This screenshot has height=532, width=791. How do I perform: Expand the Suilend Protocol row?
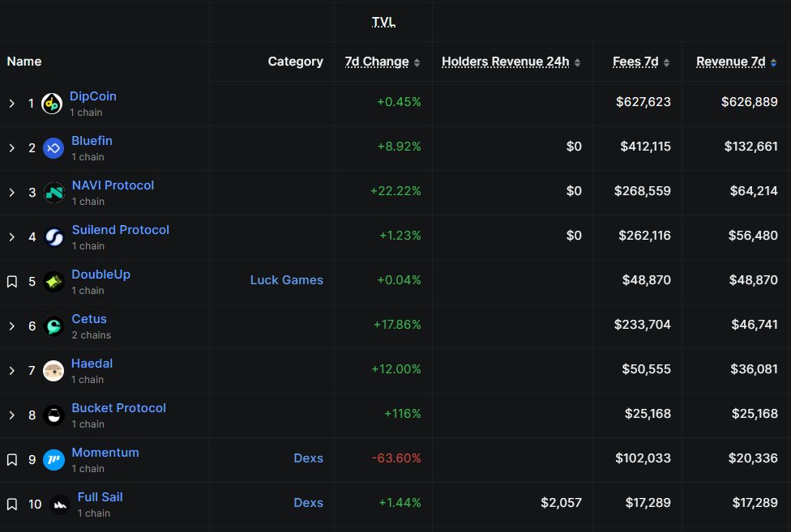(11, 237)
